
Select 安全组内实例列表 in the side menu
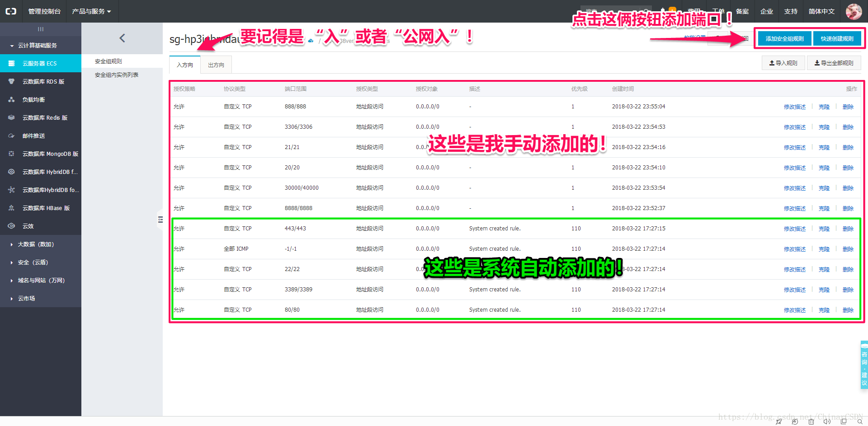click(117, 75)
